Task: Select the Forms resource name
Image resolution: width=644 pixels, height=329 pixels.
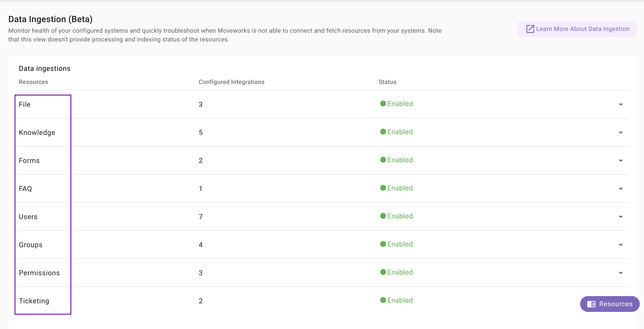Action: pos(29,161)
